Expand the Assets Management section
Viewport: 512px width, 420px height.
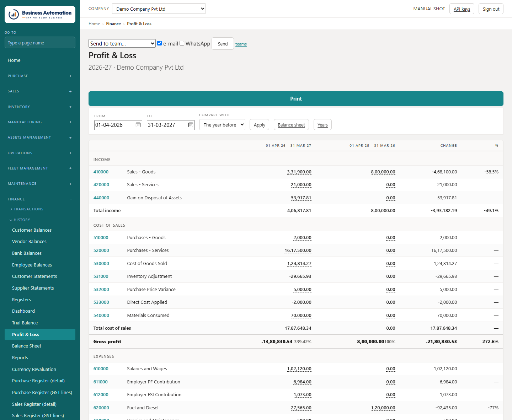tap(40, 138)
